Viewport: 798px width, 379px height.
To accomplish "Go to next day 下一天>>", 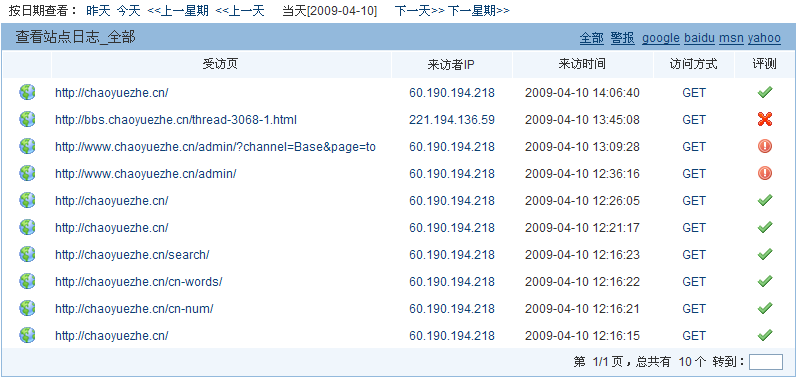I will (419, 11).
